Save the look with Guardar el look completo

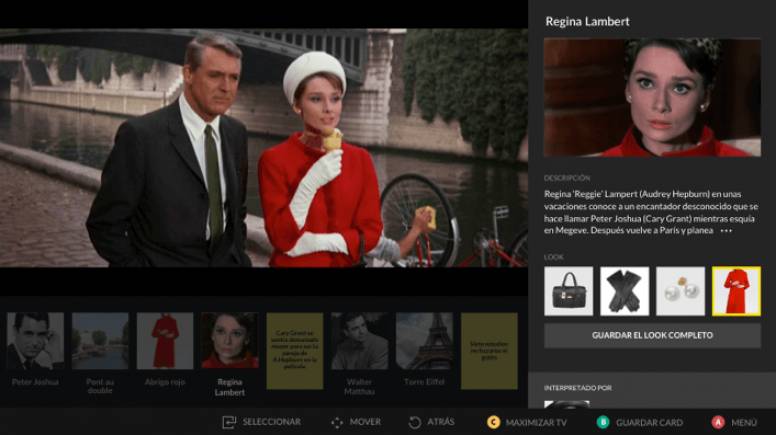(652, 335)
